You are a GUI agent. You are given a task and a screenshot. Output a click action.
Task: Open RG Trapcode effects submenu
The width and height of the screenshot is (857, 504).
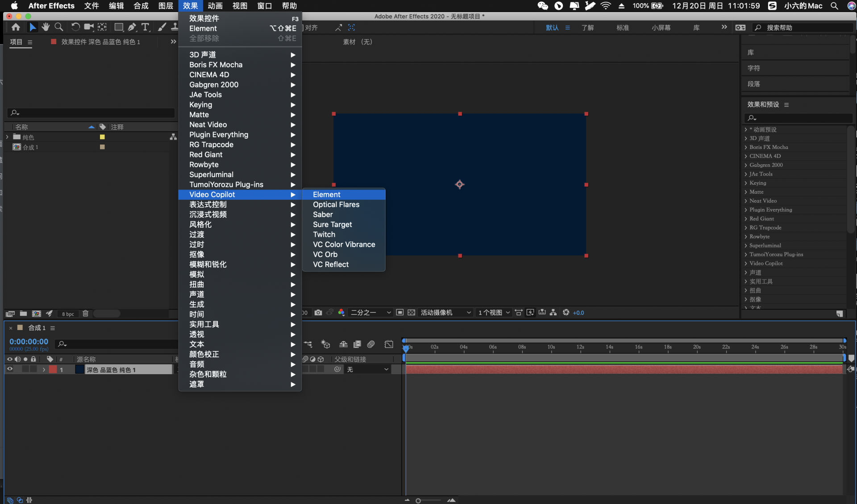coord(240,145)
